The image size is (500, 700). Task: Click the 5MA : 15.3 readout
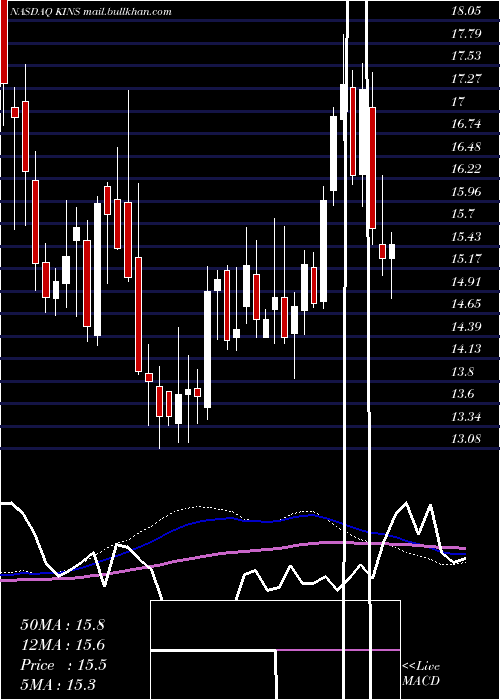58,685
